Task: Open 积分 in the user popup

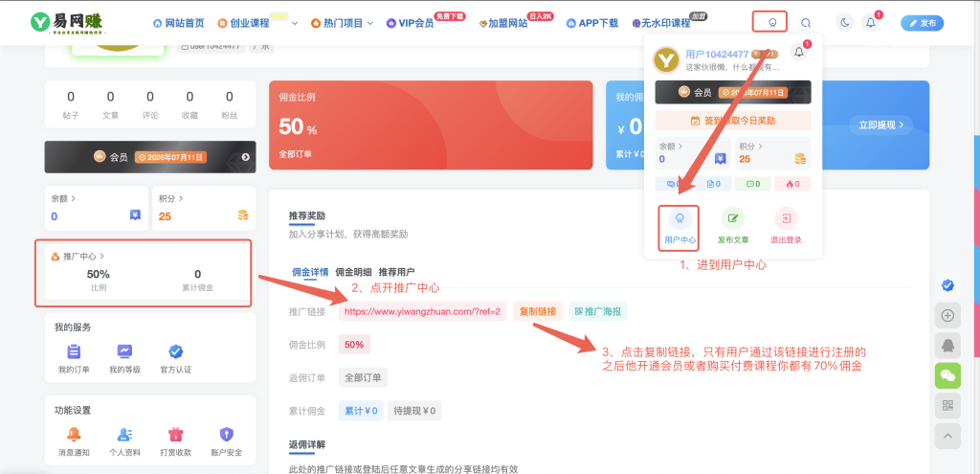Action: 773,153
